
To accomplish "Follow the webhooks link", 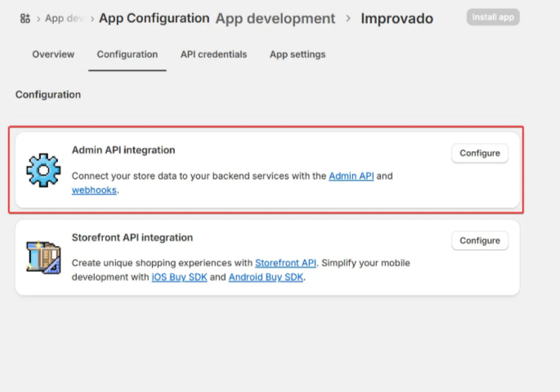I will (94, 190).
